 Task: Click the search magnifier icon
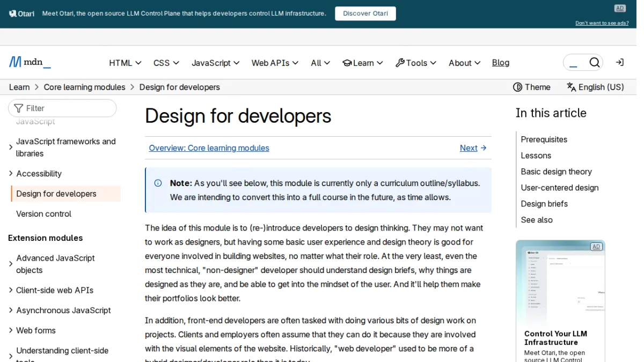(594, 63)
